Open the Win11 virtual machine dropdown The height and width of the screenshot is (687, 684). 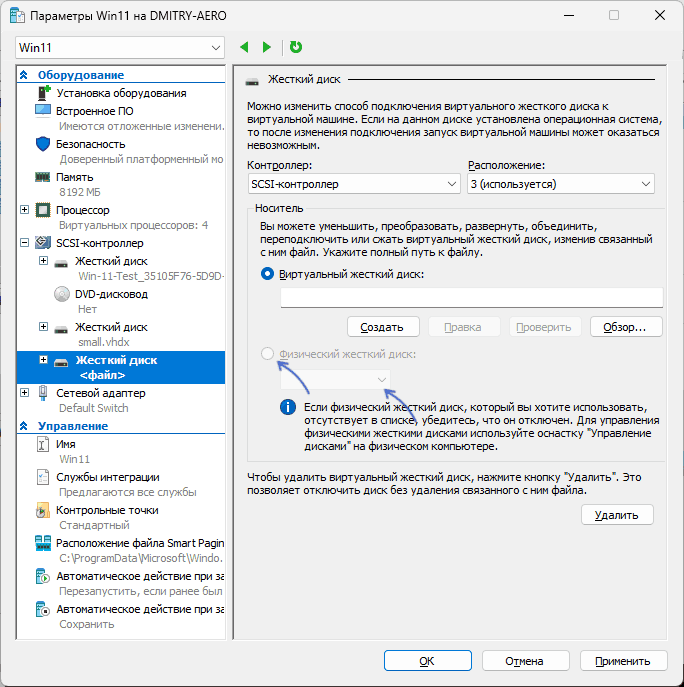(120, 47)
